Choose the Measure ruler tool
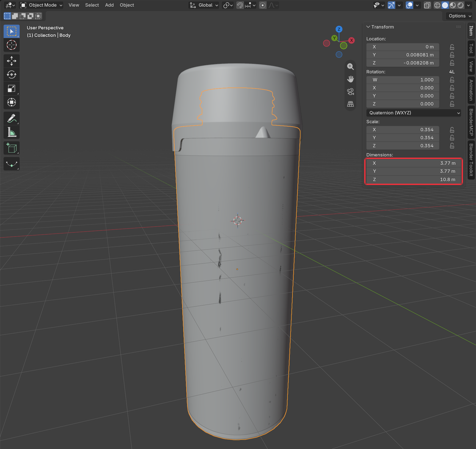 [x=12, y=132]
